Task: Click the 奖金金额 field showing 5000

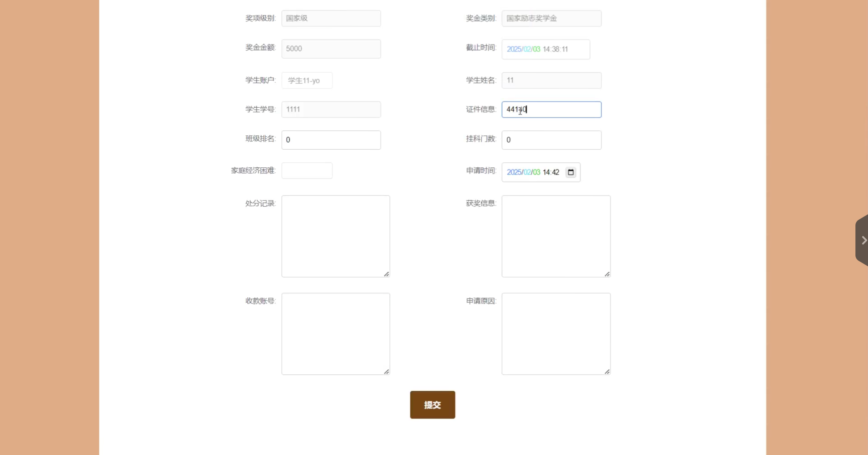Action: pos(331,49)
